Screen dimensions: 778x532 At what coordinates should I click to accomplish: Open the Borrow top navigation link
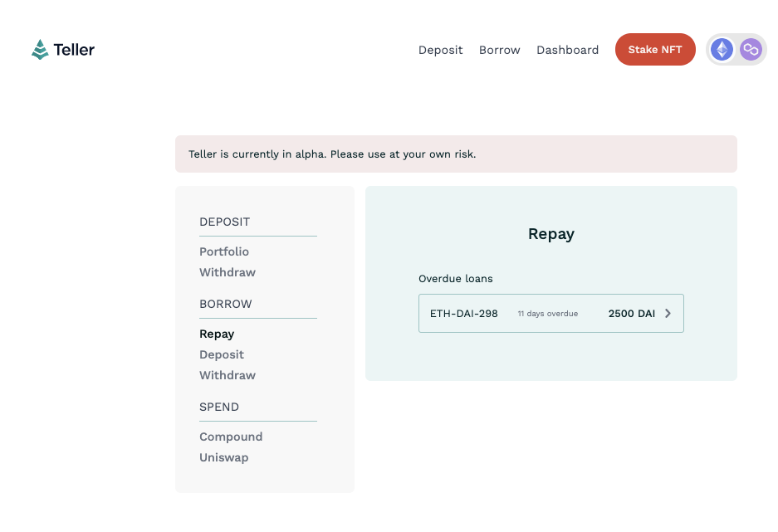(499, 50)
